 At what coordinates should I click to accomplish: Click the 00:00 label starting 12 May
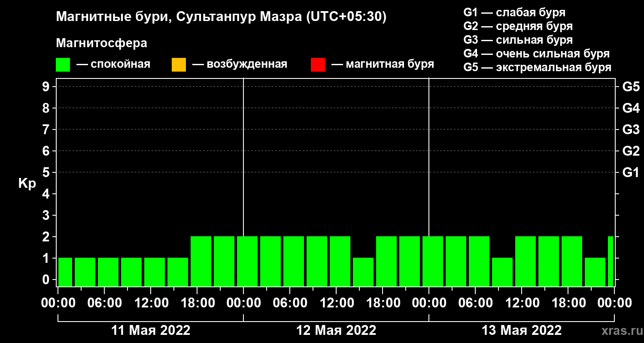click(243, 303)
